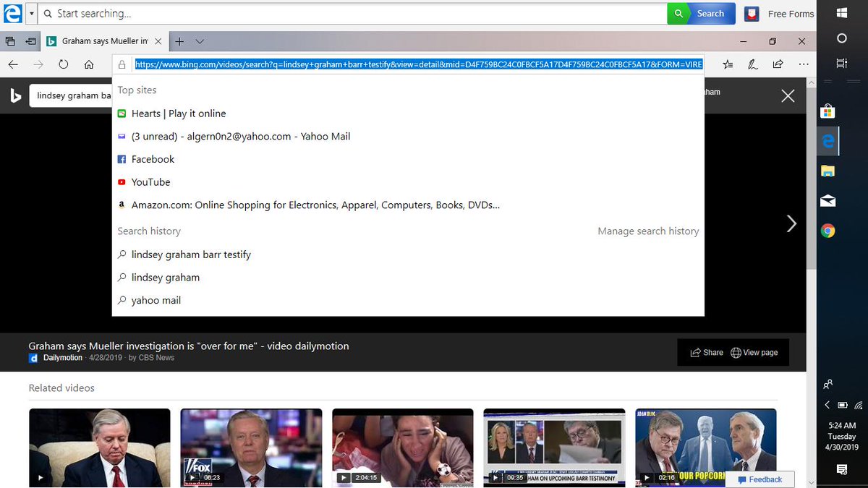The image size is (868, 488).
Task: Play the first related Graham thumbnail
Action: 100,448
